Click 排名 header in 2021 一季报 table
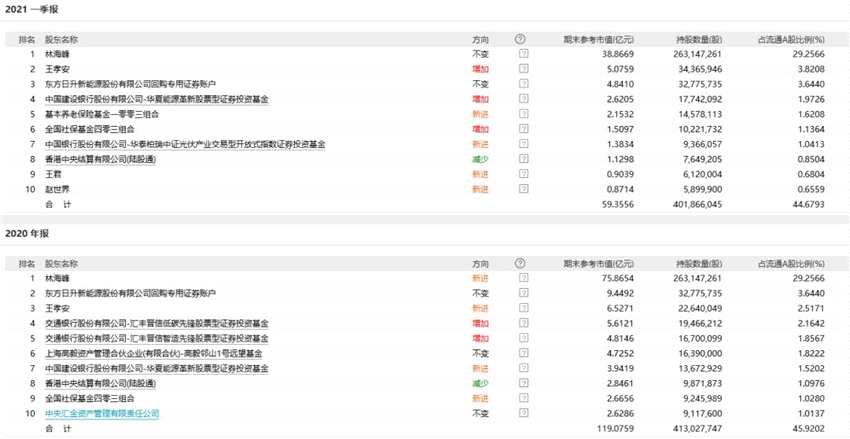This screenshot has height=439, width=850. (x=27, y=39)
